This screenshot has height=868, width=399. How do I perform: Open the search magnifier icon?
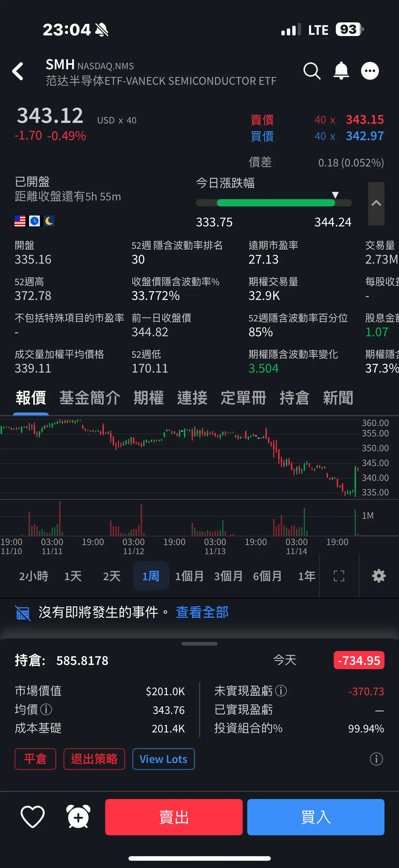[312, 71]
